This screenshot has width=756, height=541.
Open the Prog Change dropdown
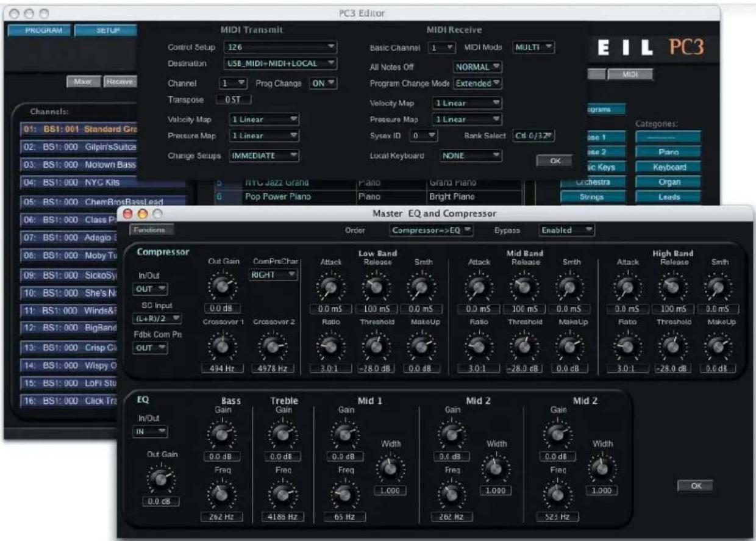pyautogui.click(x=323, y=84)
